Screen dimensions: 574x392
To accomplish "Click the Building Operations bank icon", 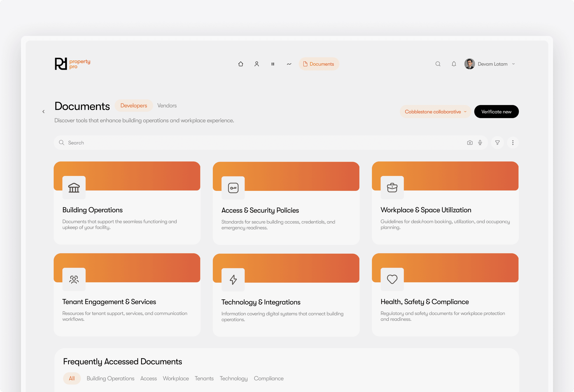I will [x=74, y=187].
